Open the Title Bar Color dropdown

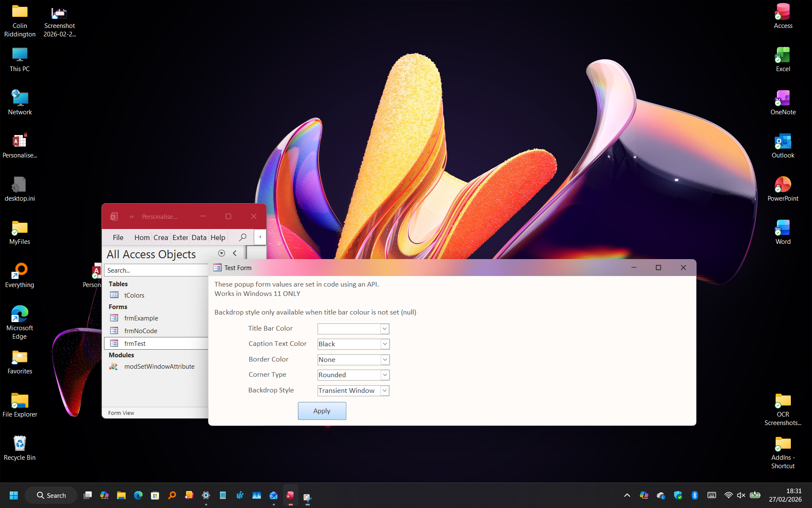tap(384, 329)
